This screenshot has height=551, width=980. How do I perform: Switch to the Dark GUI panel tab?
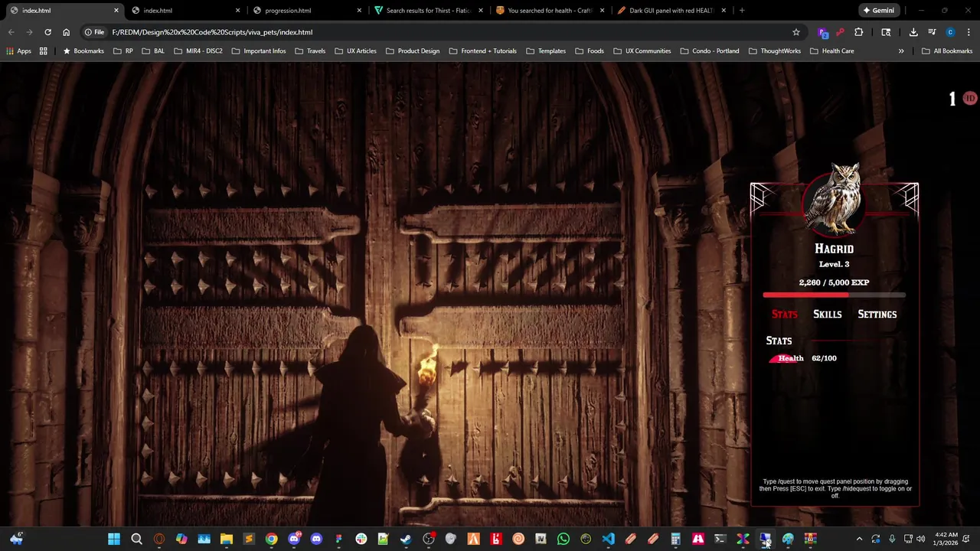click(x=671, y=11)
